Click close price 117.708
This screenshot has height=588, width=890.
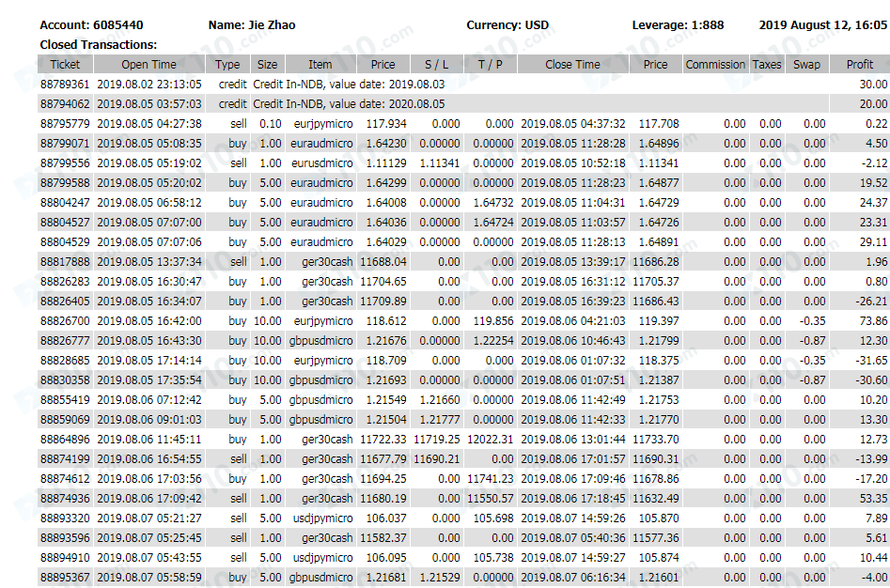(659, 124)
